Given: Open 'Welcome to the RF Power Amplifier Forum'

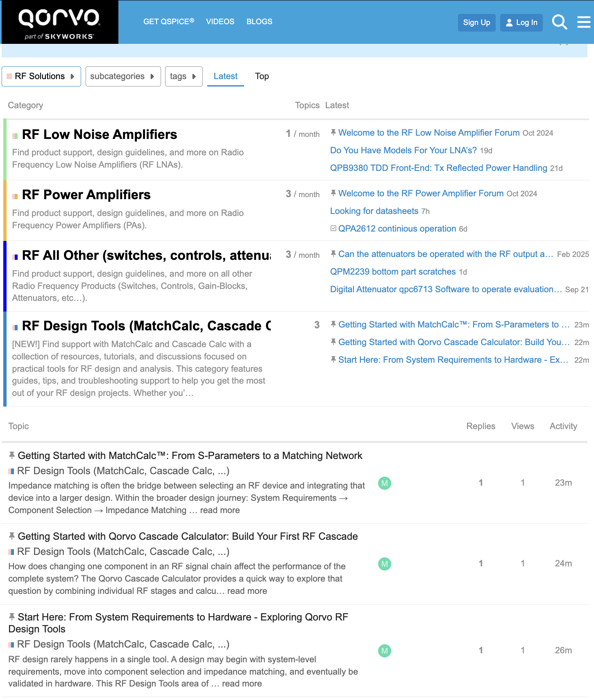Looking at the screenshot, I should [x=421, y=193].
